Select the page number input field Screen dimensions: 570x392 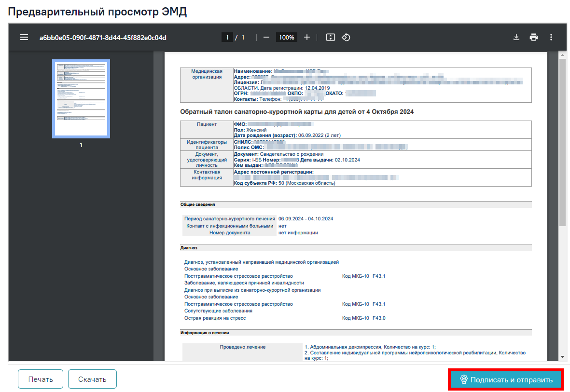(227, 38)
